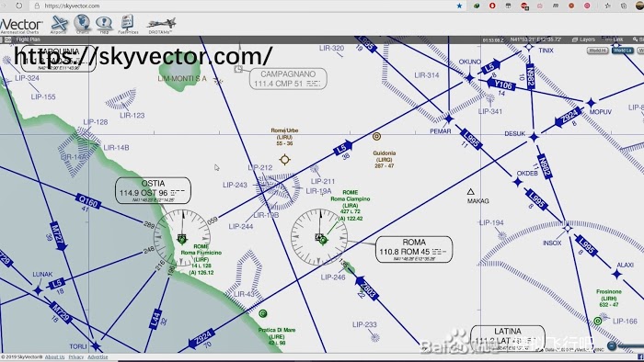Screen dimensions: 644x362
Task: Click the TORLI waypoint star
Action: (96, 346)
